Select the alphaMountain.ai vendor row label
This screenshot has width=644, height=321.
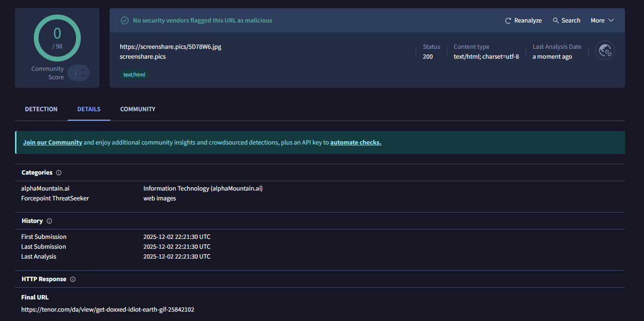click(x=45, y=189)
